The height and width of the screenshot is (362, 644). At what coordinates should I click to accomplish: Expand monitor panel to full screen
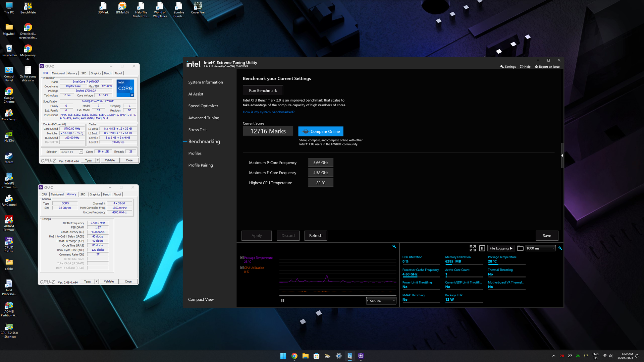coord(473,248)
